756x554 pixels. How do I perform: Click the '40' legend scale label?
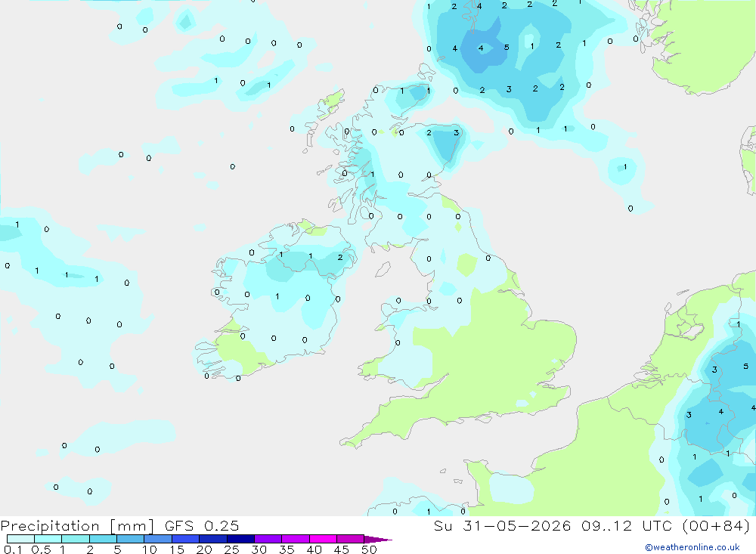(x=314, y=549)
